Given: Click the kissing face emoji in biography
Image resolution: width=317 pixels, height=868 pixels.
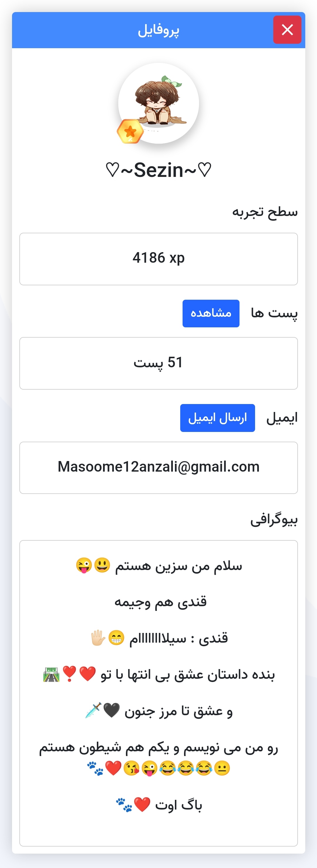Looking at the screenshot, I should (131, 768).
